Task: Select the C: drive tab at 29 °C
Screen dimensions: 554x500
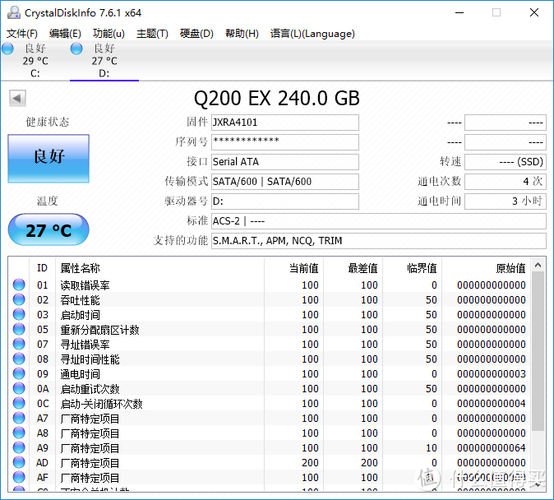Action: tap(35, 60)
